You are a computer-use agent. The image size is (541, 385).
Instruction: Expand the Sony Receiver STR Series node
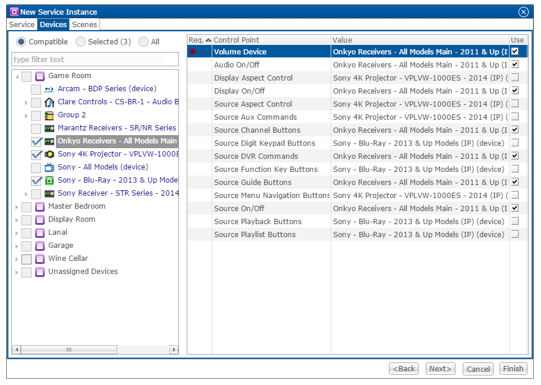point(26,194)
